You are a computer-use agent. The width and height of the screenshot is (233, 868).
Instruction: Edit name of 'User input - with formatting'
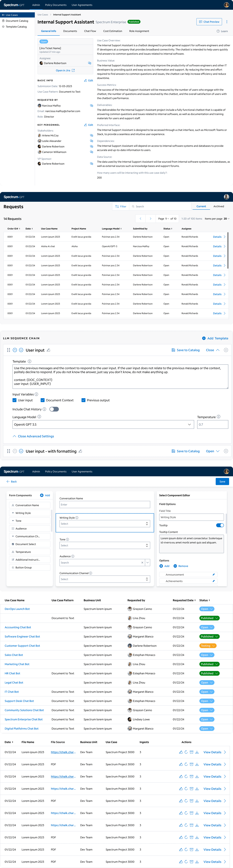[x=80, y=451]
